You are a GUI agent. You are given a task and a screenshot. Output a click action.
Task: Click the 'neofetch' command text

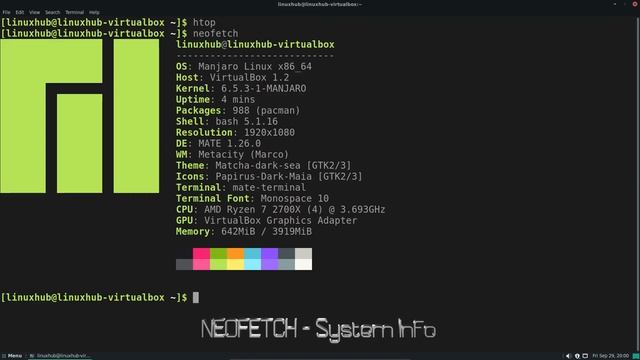pyautogui.click(x=216, y=33)
